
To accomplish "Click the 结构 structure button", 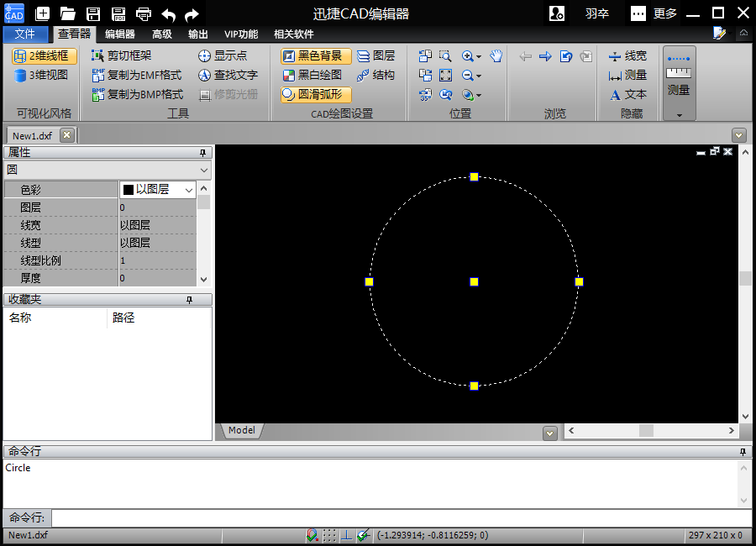I will 376,76.
